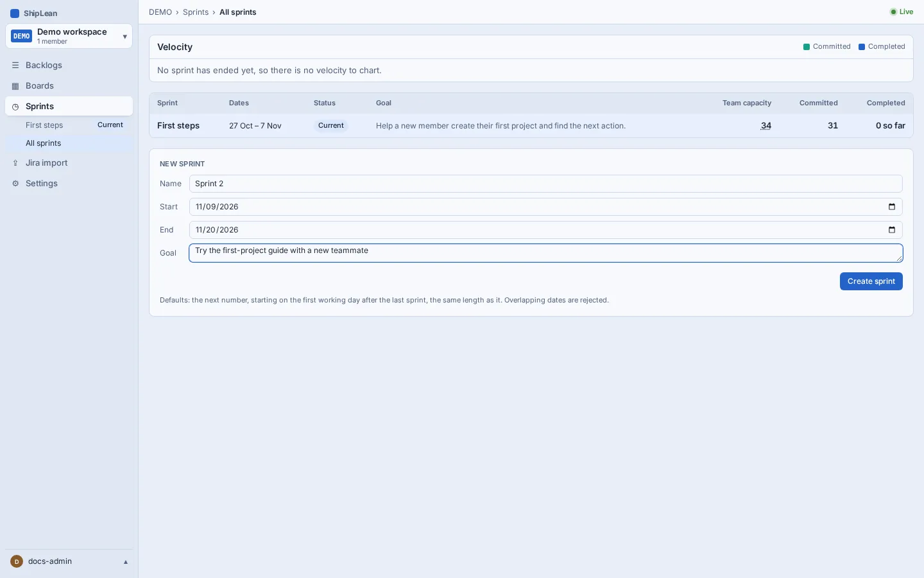Click the Current label beside First steps

point(110,125)
